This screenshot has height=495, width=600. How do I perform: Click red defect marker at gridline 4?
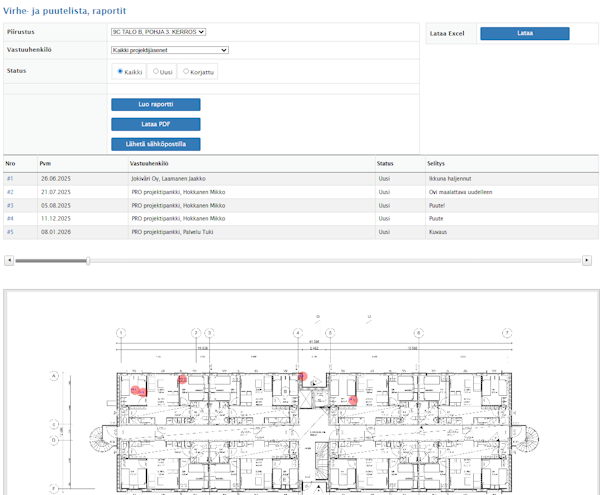pyautogui.click(x=302, y=376)
